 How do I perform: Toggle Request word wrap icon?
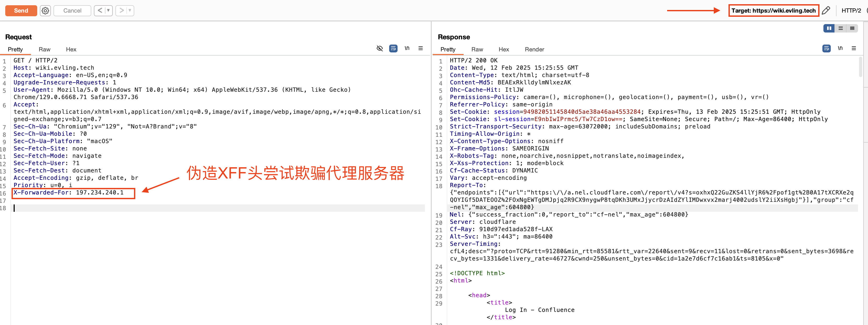coord(393,48)
